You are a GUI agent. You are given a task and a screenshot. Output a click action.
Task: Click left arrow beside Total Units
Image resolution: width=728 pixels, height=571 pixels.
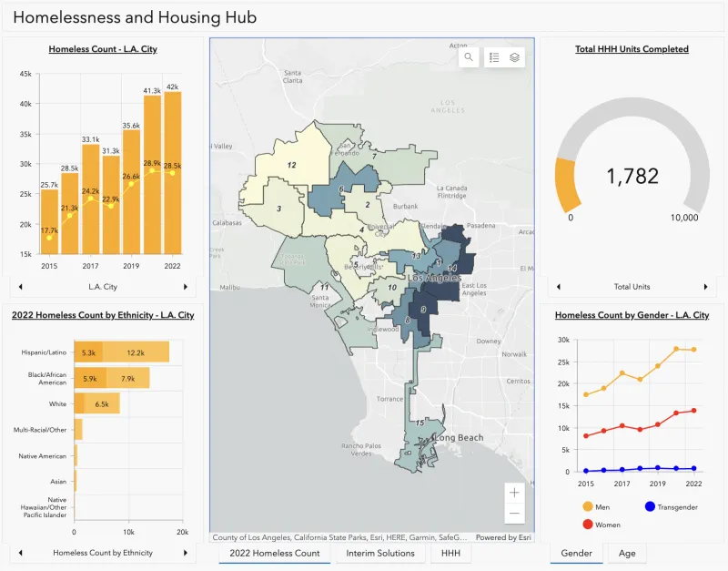tap(559, 287)
